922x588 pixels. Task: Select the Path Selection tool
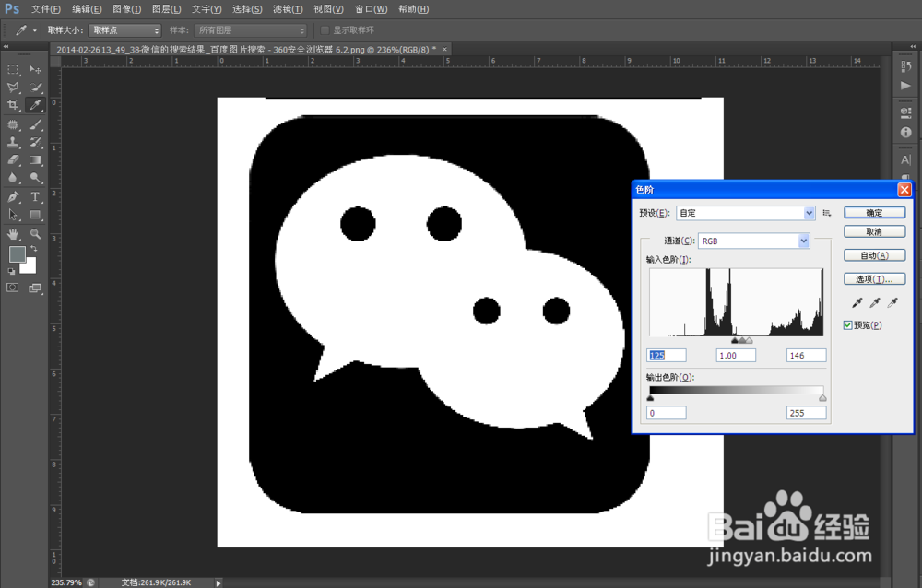click(x=13, y=215)
